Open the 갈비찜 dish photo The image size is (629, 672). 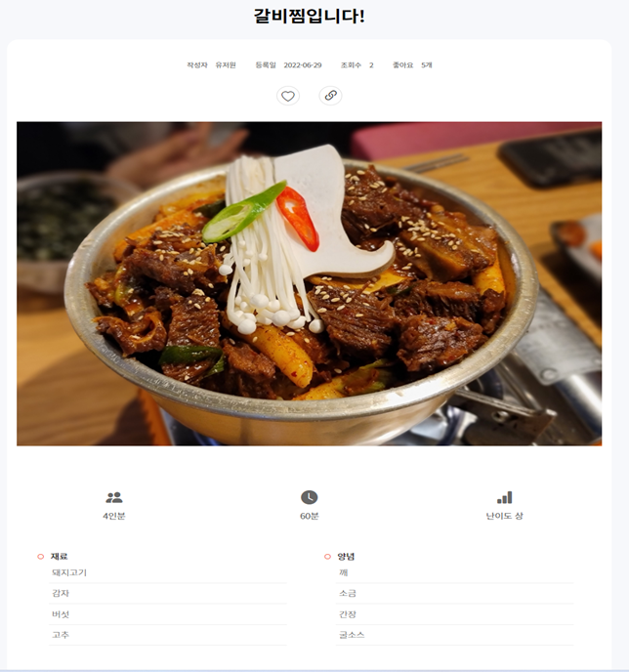[309, 283]
